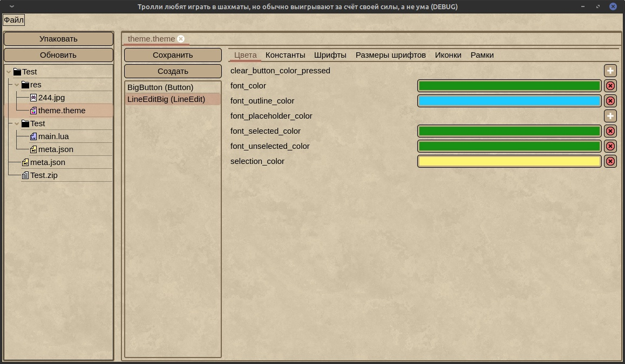
Task: Switch to the Шрифты tab
Action: click(330, 55)
